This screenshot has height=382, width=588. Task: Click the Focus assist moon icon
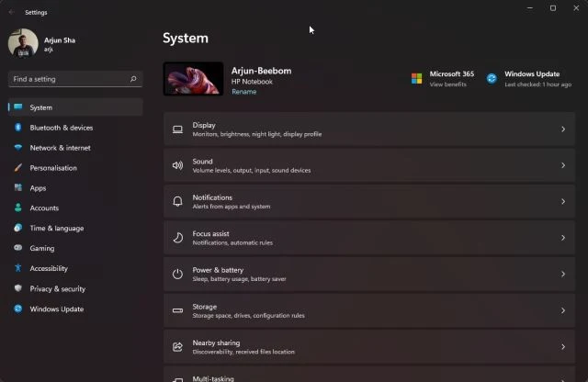[177, 238]
